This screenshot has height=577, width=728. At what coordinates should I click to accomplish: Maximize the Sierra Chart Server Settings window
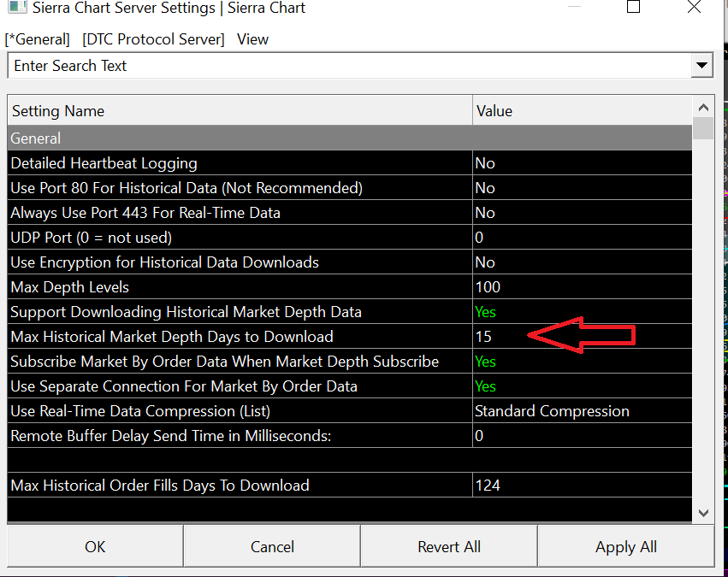(x=633, y=7)
